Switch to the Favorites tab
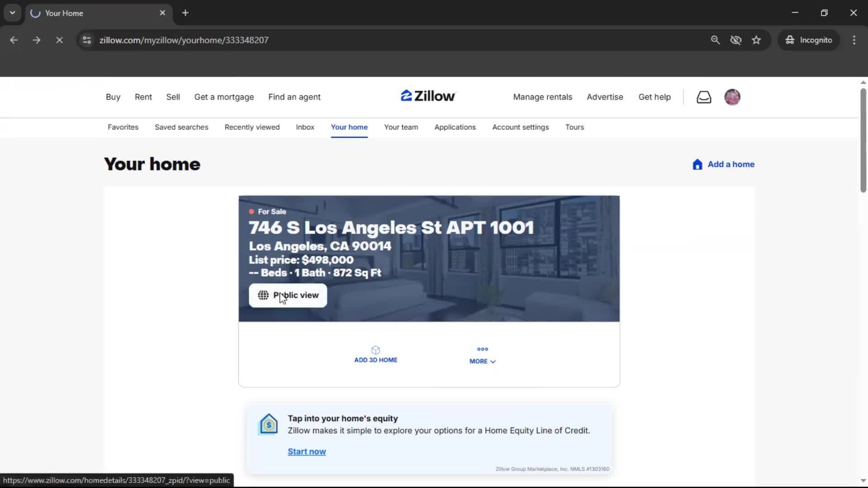Image resolution: width=868 pixels, height=488 pixels. pyautogui.click(x=123, y=127)
